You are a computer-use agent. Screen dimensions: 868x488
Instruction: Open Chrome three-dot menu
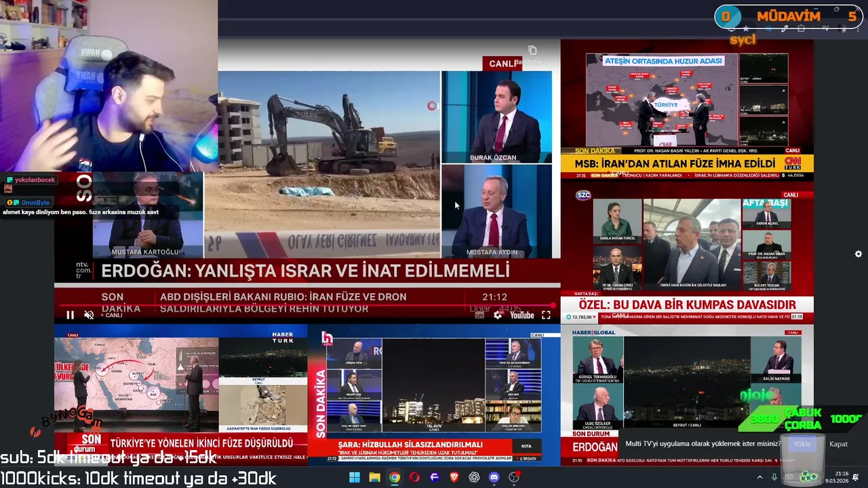(x=858, y=29)
